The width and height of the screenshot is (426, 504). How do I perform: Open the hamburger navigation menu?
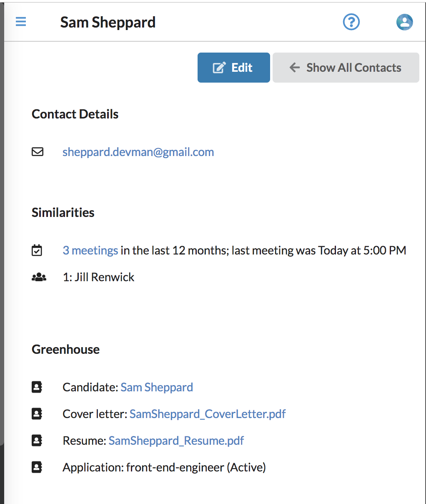point(21,22)
